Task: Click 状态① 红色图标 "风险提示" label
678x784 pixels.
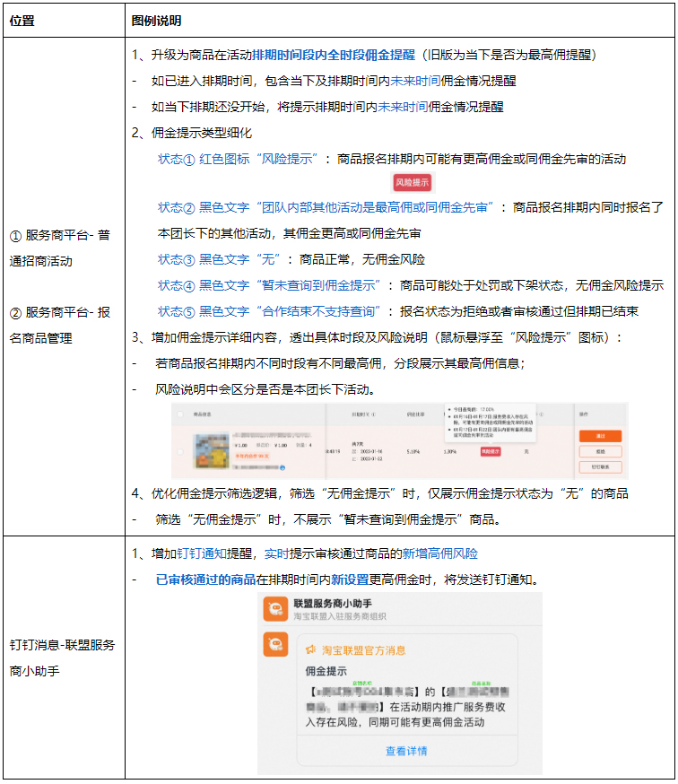Action: pyautogui.click(x=238, y=159)
